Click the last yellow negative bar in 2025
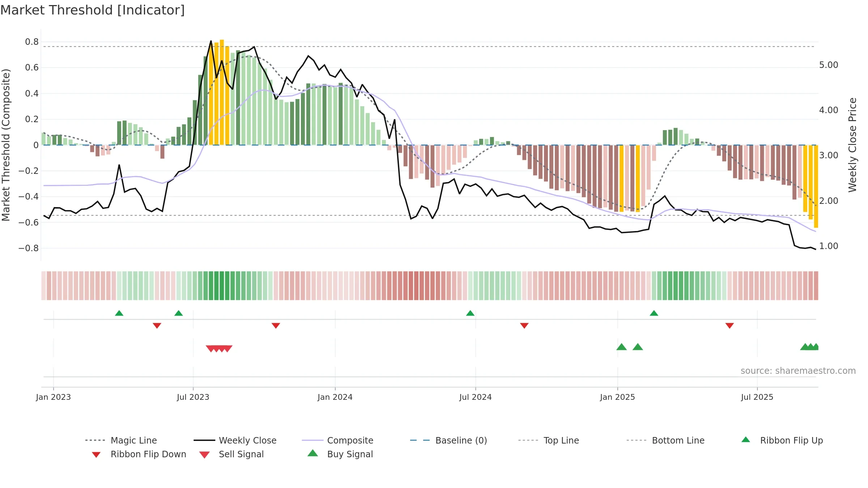Image resolution: width=868 pixels, height=488 pixels. [816, 187]
